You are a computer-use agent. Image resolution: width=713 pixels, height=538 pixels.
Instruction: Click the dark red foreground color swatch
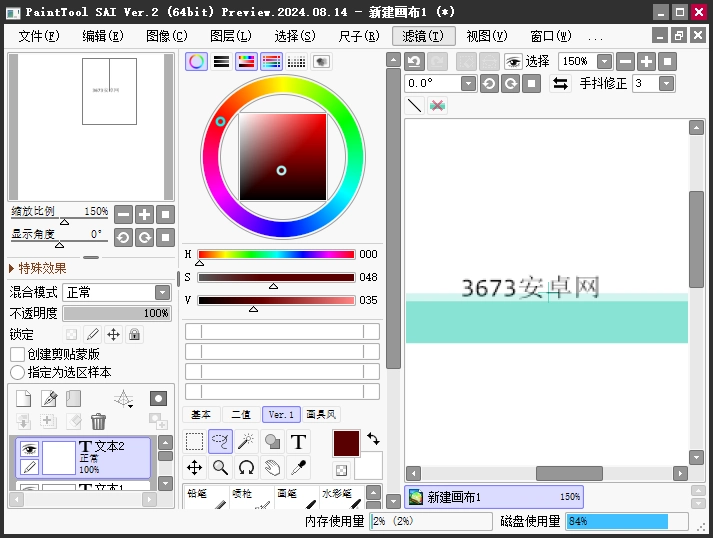coord(346,443)
